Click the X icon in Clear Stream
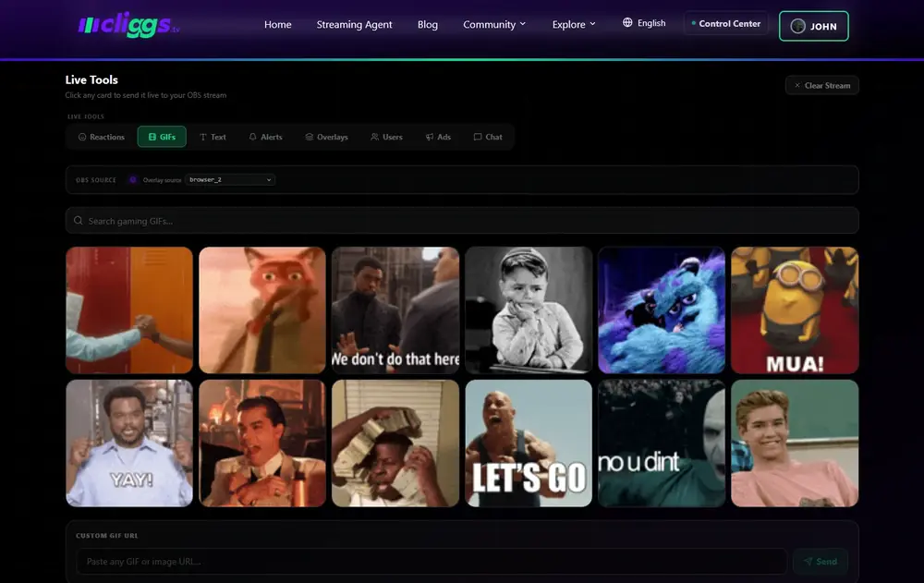Image resolution: width=924 pixels, height=583 pixels. 797,86
